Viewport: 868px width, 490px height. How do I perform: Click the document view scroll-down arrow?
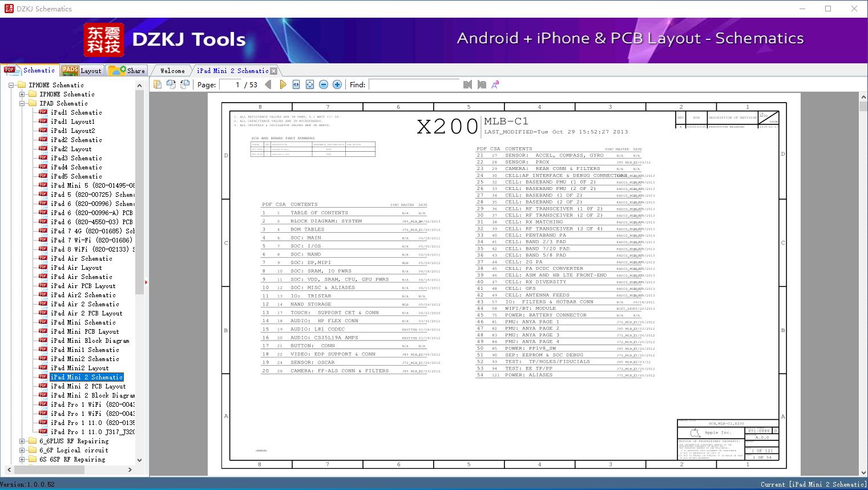tap(863, 472)
